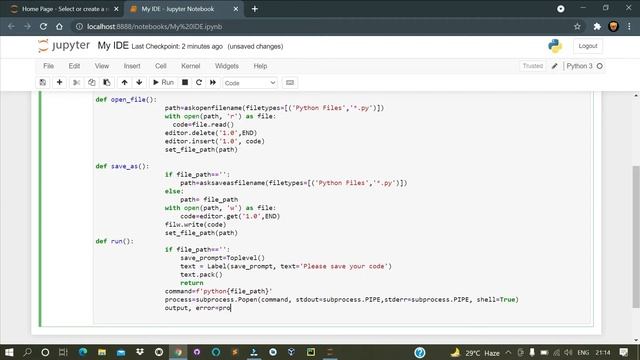The height and width of the screenshot is (360, 640).
Task: Open the View menu
Action: click(x=102, y=66)
